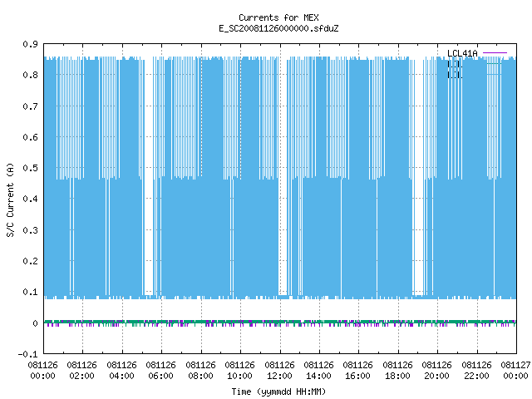
Task: Click the 081127 00:00 x-axis tick label
Action: [515, 371]
